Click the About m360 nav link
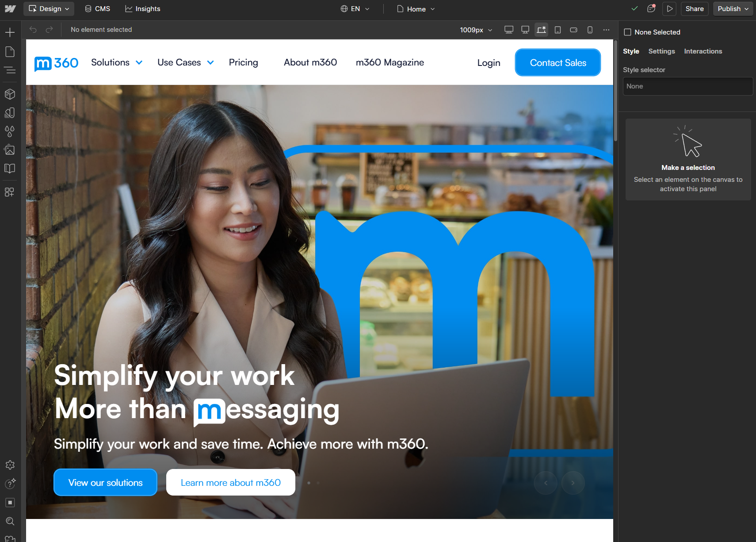Image resolution: width=756 pixels, height=542 pixels. click(x=310, y=62)
